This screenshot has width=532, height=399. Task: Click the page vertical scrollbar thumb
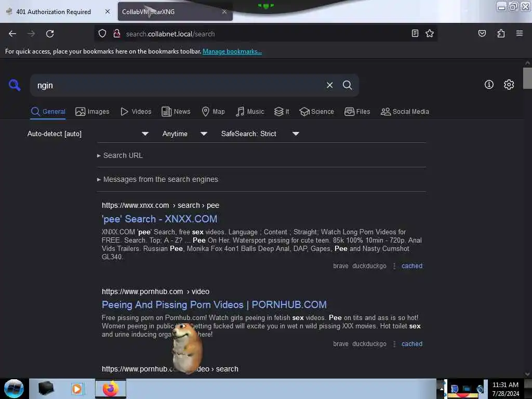point(527,78)
